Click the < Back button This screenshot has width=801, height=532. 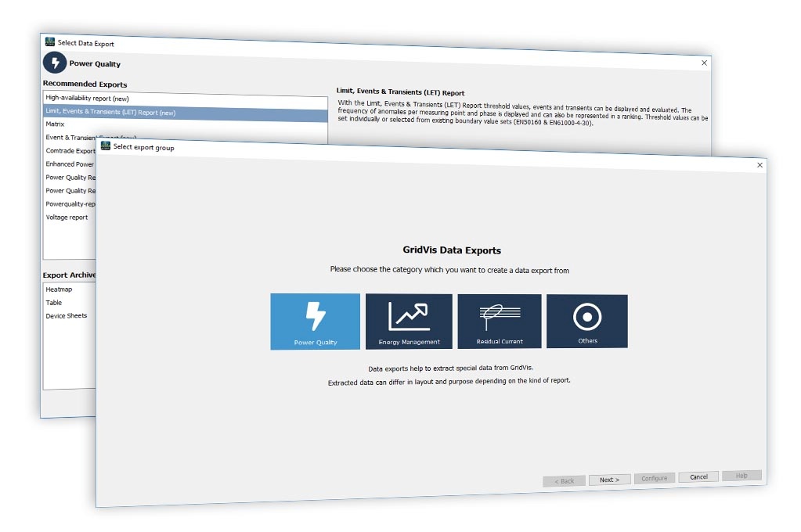point(564,481)
